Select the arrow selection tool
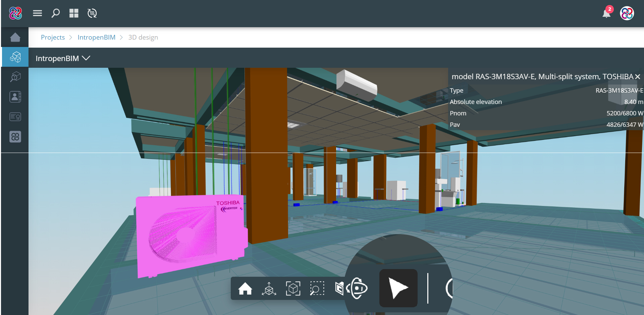The image size is (644, 315). point(398,288)
